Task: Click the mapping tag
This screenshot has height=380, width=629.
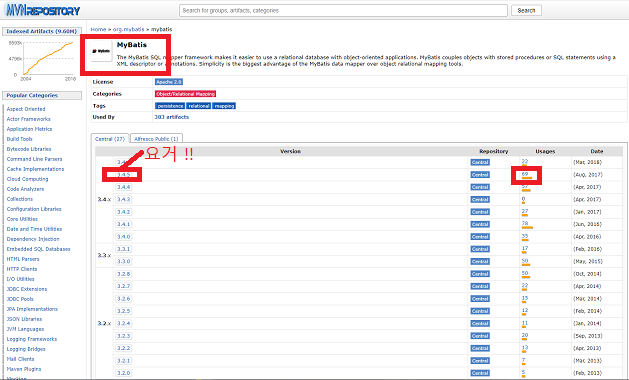Action: click(224, 106)
